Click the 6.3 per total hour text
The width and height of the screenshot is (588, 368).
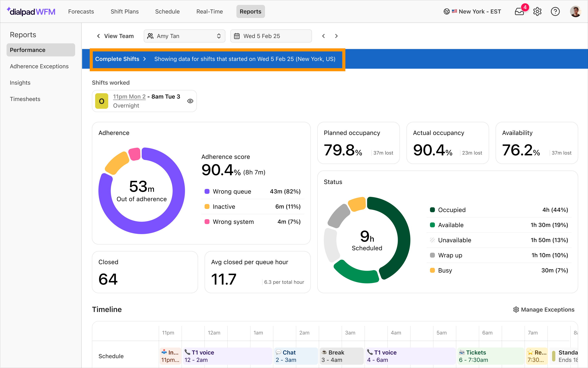pos(284,282)
